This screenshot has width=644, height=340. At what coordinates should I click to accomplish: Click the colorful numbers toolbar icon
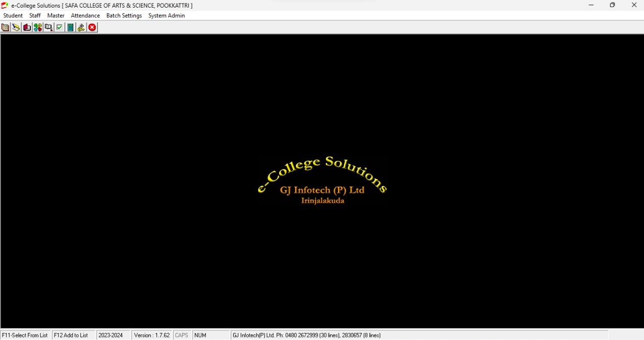coord(38,28)
